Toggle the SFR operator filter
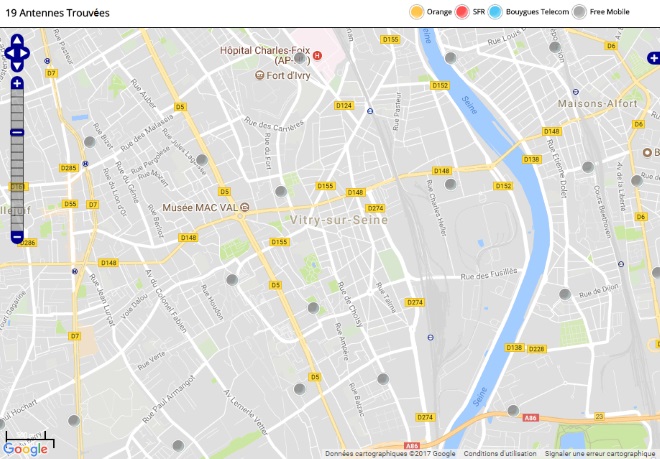660x459 pixels. coord(470,12)
